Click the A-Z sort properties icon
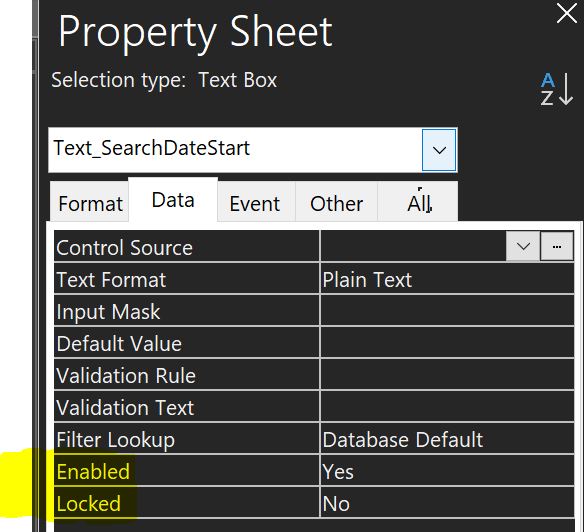The width and height of the screenshot is (584, 532). pyautogui.click(x=556, y=89)
